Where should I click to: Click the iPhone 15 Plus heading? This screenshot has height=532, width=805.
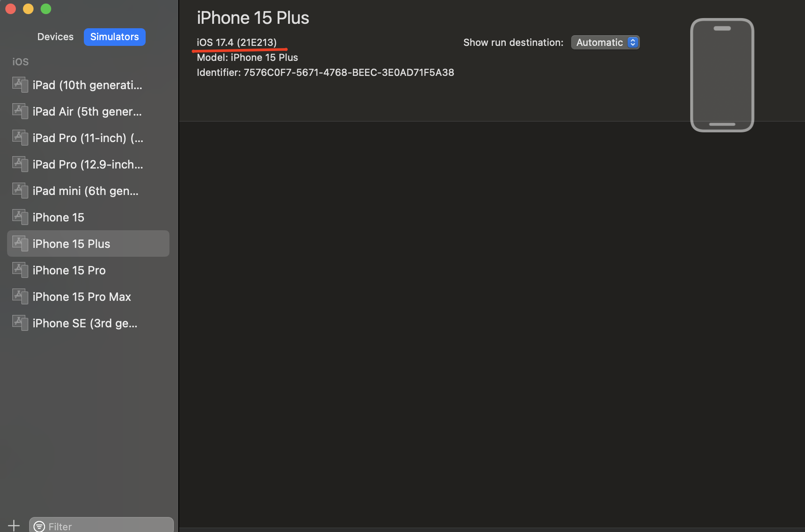point(253,18)
